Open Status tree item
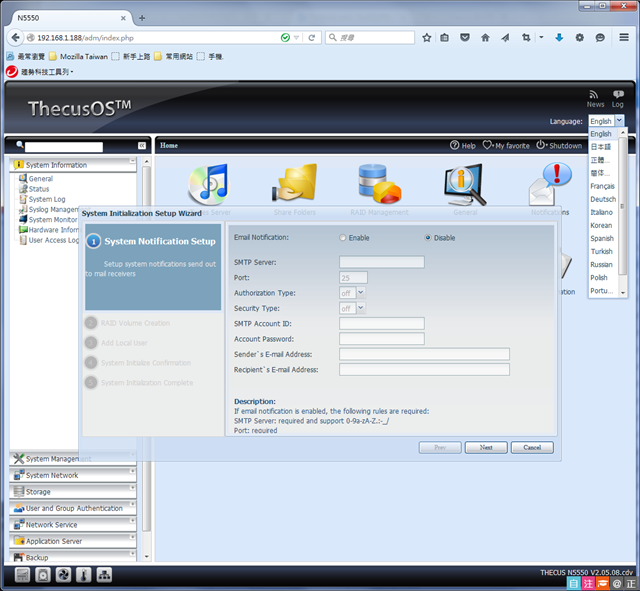 [39, 189]
